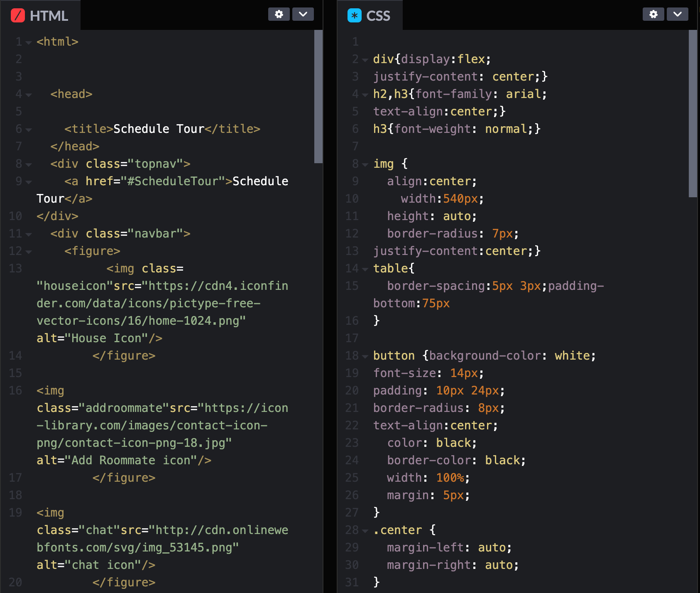The width and height of the screenshot is (700, 593).
Task: Click the red HTML slash logo icon
Action: [18, 15]
